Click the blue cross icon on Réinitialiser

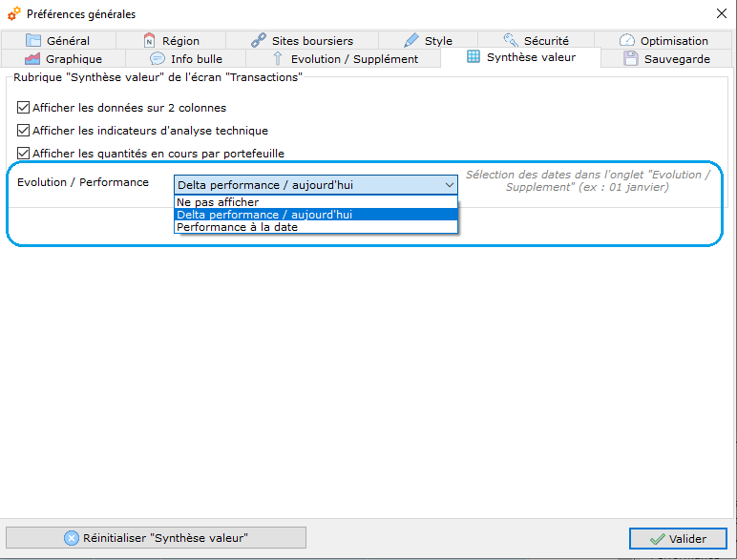(x=72, y=538)
